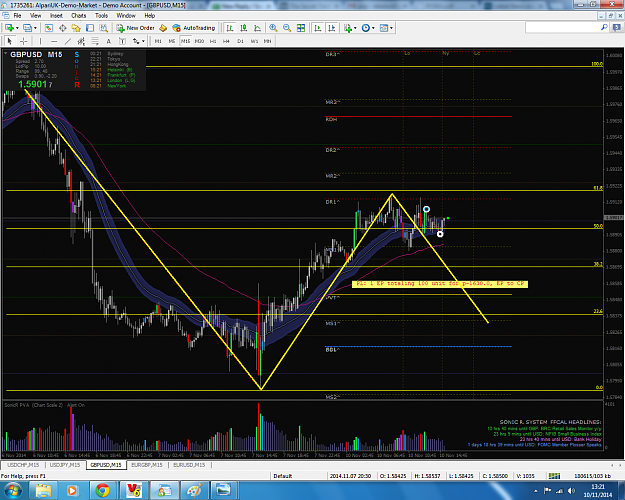Screen dimensions: 625x500
Task: Select the Fibonacci Retracement tool
Action: (95, 41)
